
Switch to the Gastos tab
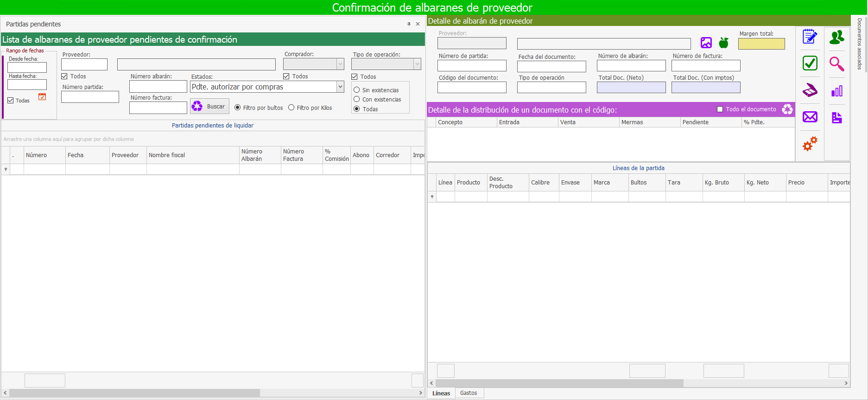[469, 393]
